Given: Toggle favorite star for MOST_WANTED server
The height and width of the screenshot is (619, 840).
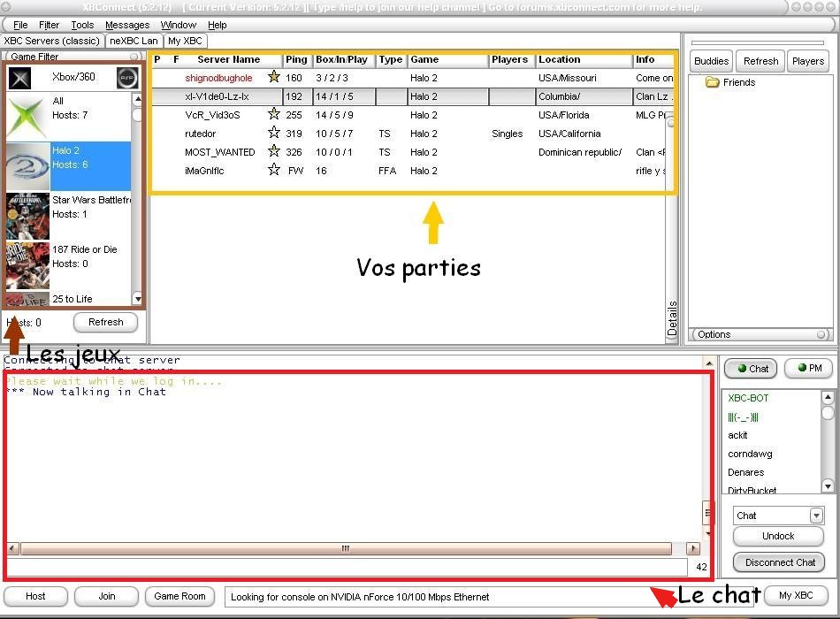Looking at the screenshot, I should pos(274,151).
